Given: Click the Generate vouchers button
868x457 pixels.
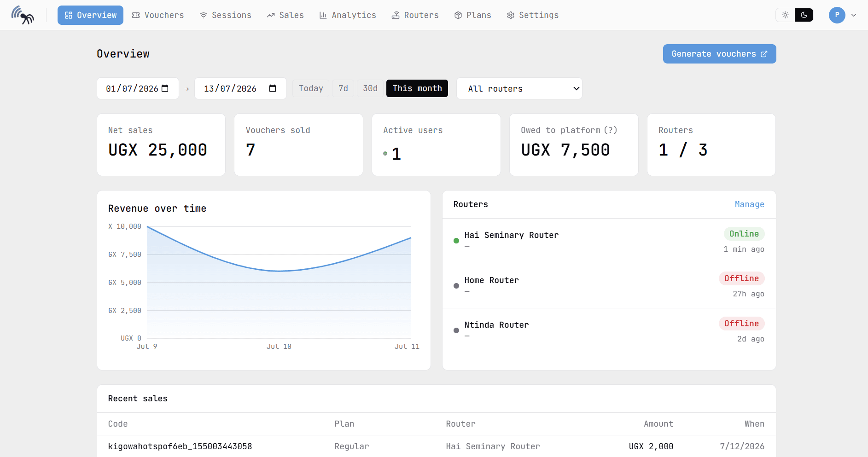Looking at the screenshot, I should [x=719, y=54].
